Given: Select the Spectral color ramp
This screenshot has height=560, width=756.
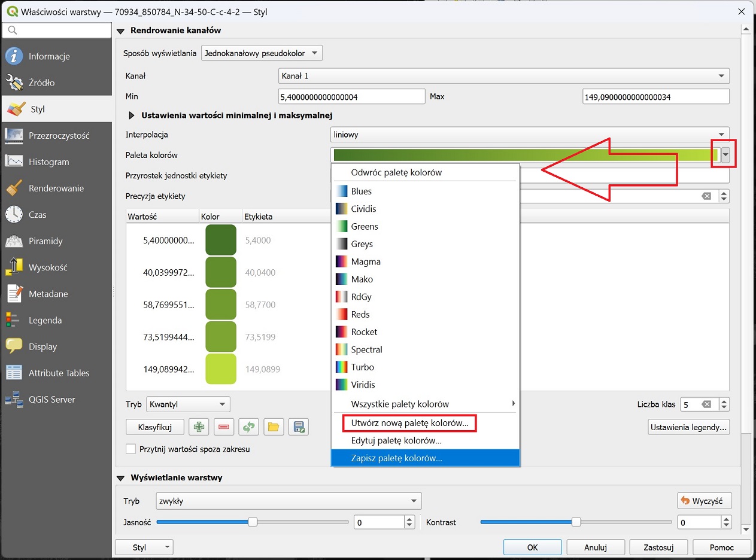Looking at the screenshot, I should pyautogui.click(x=425, y=349).
